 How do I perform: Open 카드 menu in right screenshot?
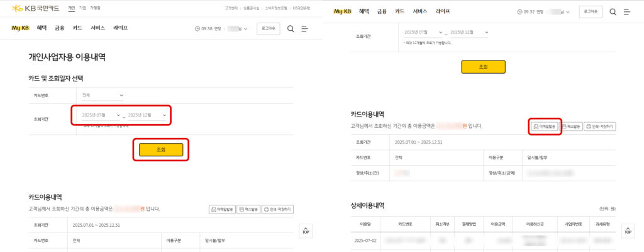[x=399, y=11]
